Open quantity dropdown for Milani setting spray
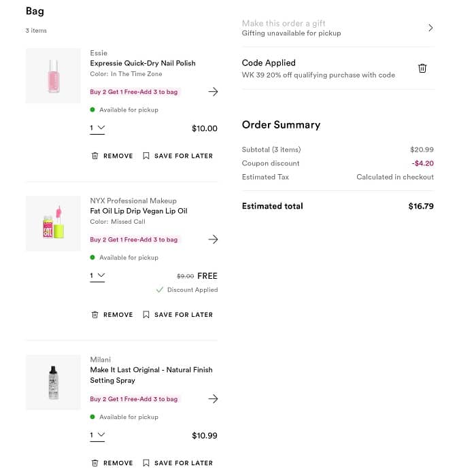Screen dimensions: 476x476 [98, 435]
